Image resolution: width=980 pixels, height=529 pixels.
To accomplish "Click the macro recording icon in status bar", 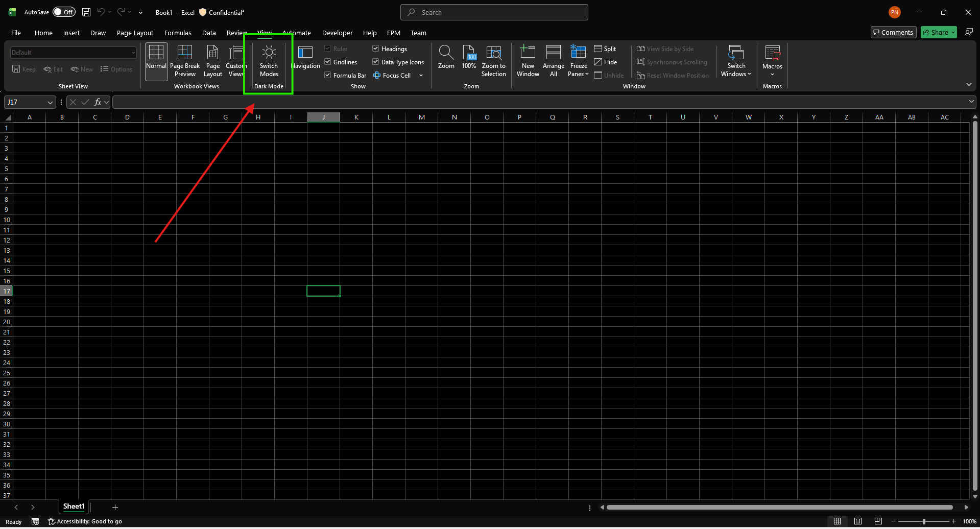I will [x=35, y=521].
